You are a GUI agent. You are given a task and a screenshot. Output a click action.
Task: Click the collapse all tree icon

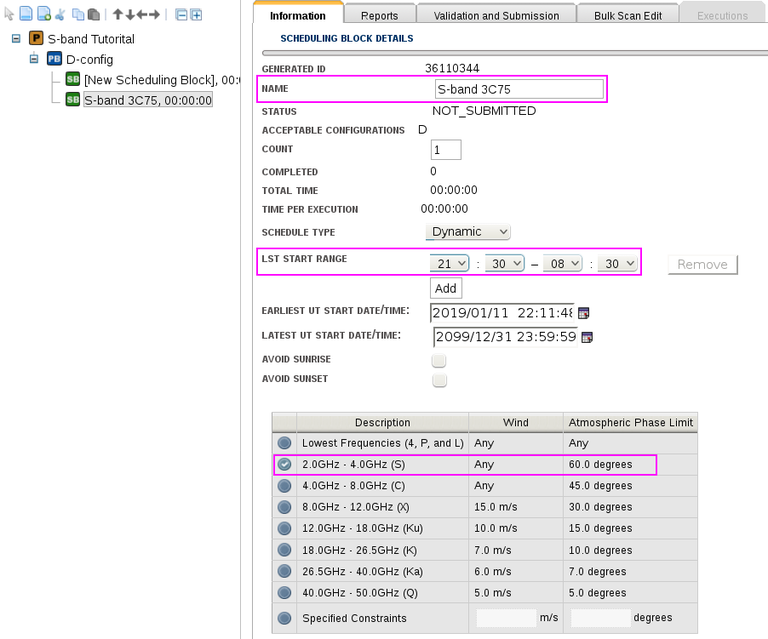[x=180, y=15]
